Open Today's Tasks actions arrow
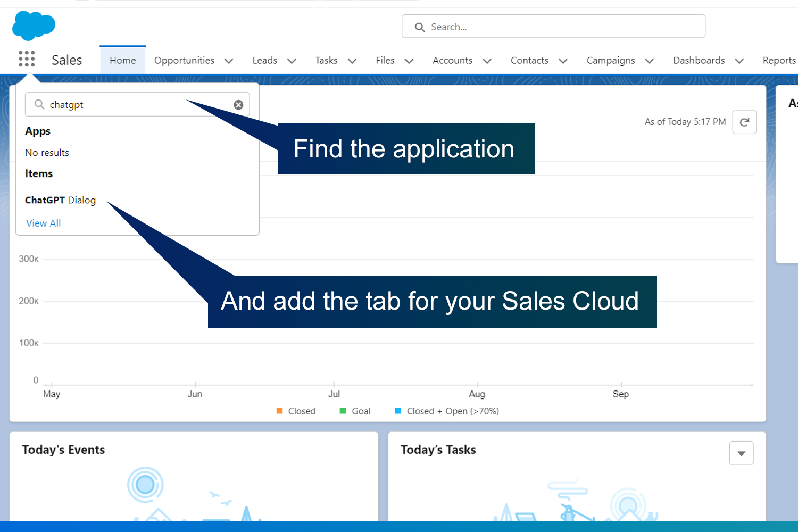Image resolution: width=798 pixels, height=532 pixels. (x=741, y=453)
